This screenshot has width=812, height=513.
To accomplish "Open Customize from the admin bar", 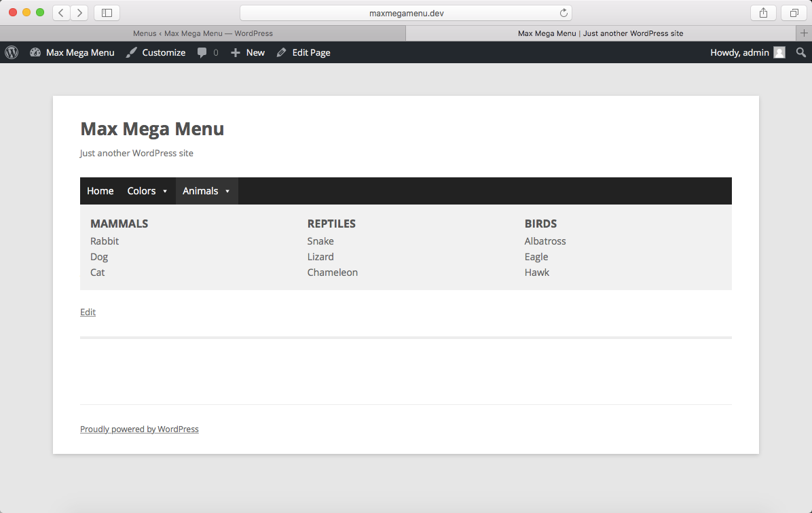I will (x=156, y=52).
